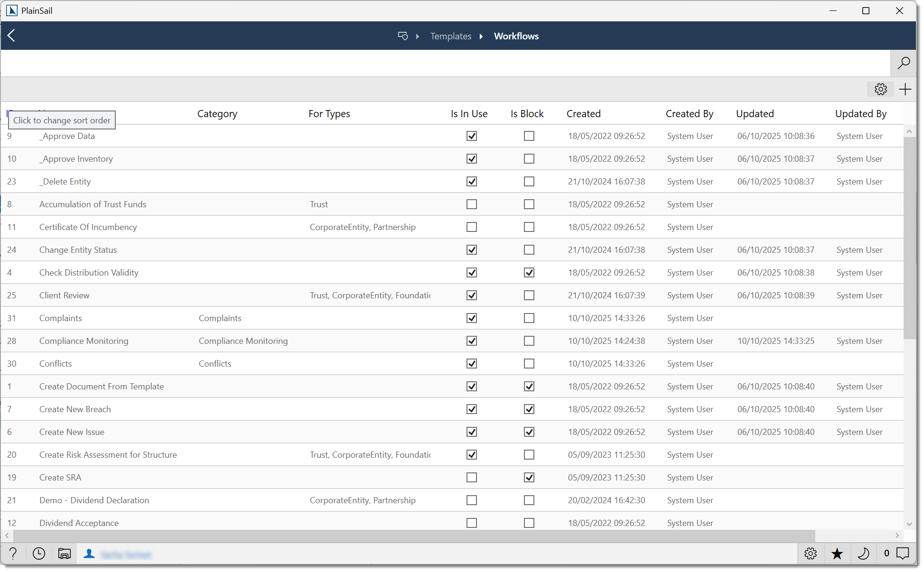Open help via the question mark icon
This screenshot has width=924, height=572.
(x=13, y=554)
